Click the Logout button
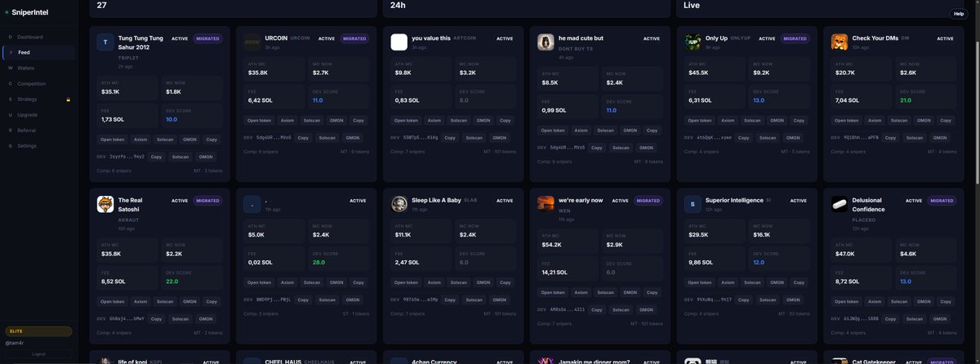The width and height of the screenshot is (980, 364). click(x=38, y=354)
